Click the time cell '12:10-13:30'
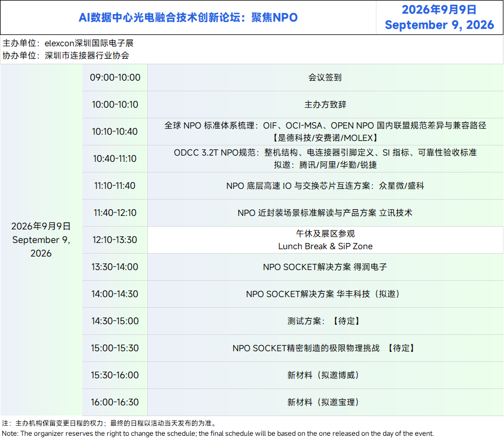Image resolution: width=504 pixels, height=442 pixels. [x=115, y=240]
